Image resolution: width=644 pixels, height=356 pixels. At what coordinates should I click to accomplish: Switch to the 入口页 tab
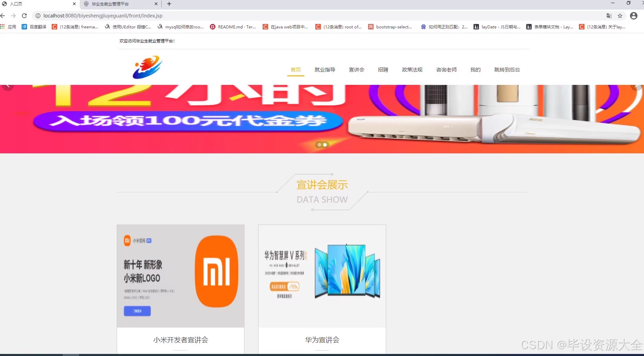click(38, 4)
